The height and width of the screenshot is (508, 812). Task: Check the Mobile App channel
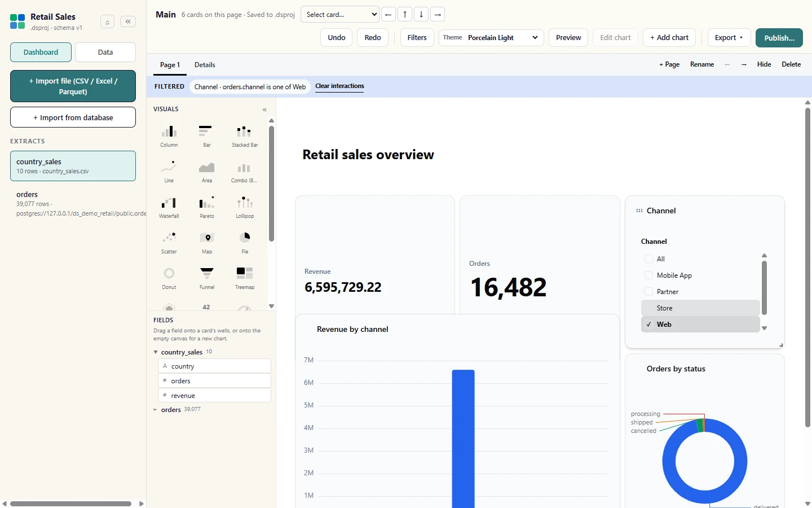click(648, 275)
